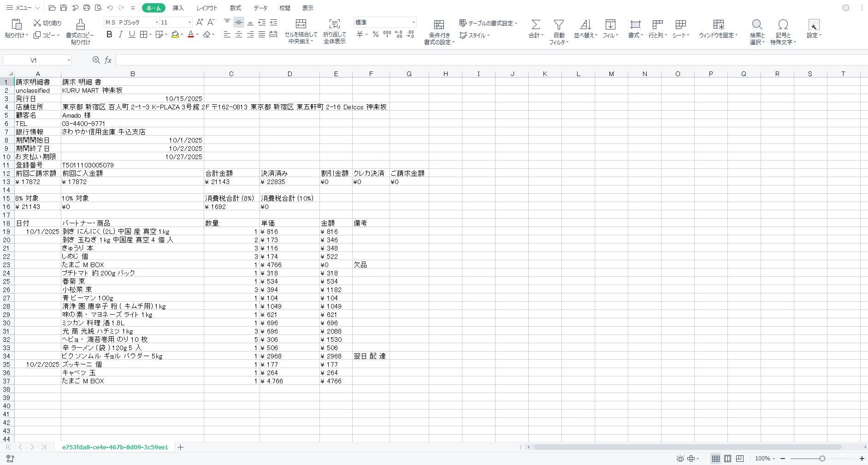Image resolution: width=868 pixels, height=465 pixels.
Task: Click the font color red A swatch
Action: point(190,35)
